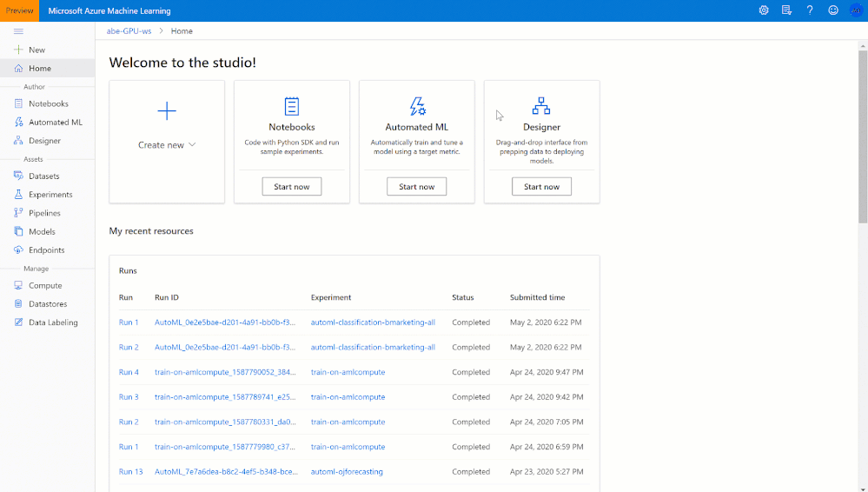The width and height of the screenshot is (868, 492).
Task: Click the scrollbar up arrow
Action: [x=863, y=45]
